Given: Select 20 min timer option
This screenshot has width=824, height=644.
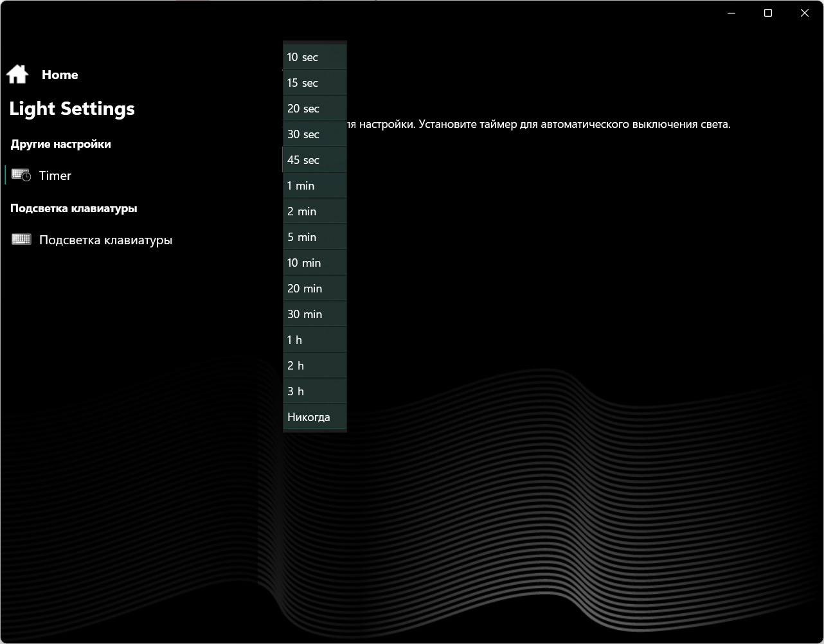Looking at the screenshot, I should click(315, 289).
